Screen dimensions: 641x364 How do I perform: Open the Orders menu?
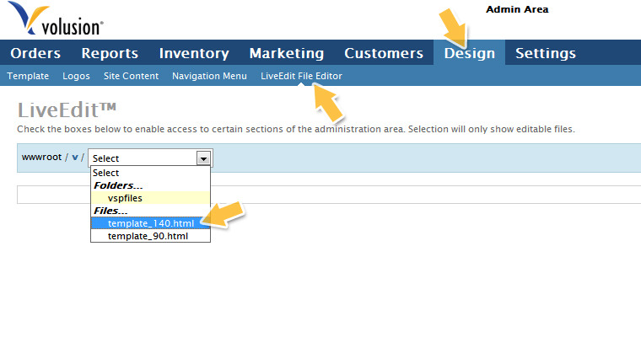[x=35, y=53]
